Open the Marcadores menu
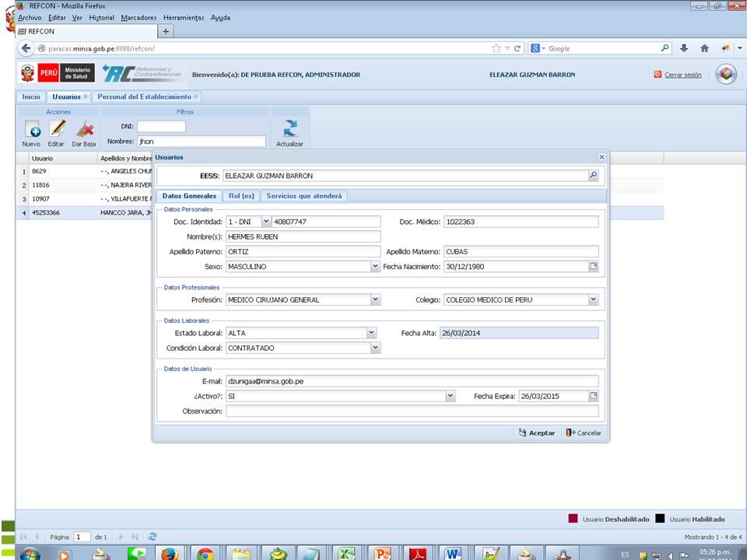This screenshot has height=560, width=747. [x=139, y=18]
